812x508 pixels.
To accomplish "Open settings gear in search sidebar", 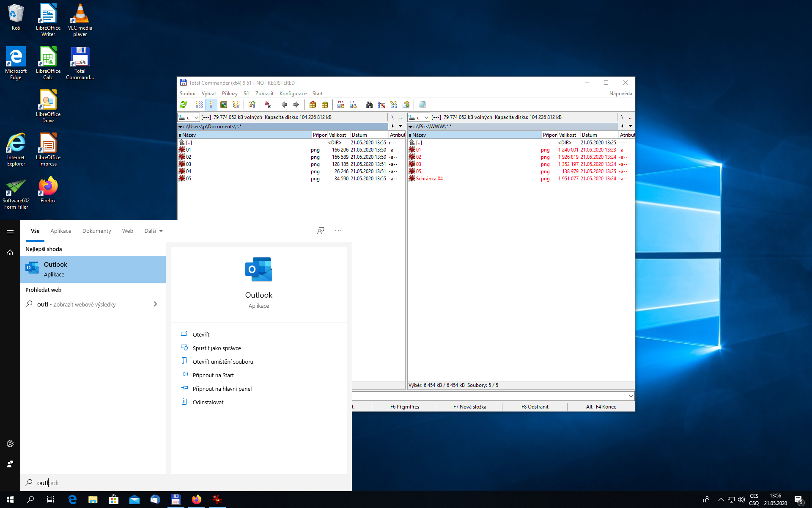I will (x=10, y=444).
